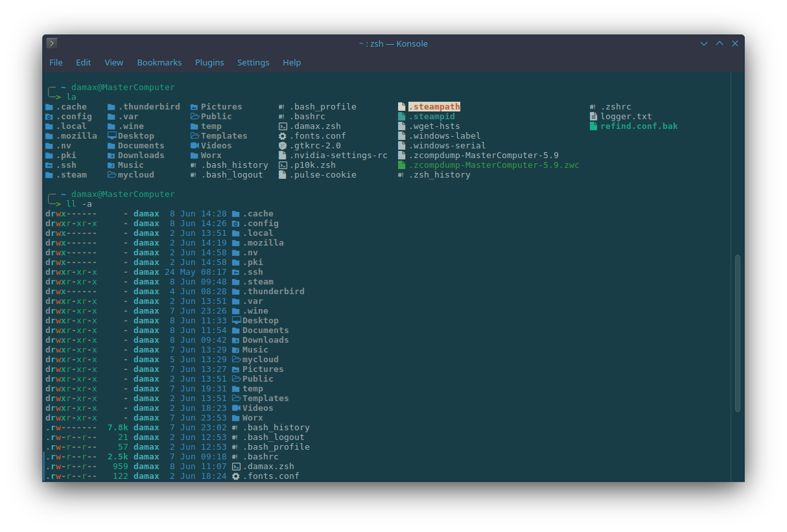This screenshot has height=532, width=787.
Task: Click the .thunderbird name in la output
Action: [x=149, y=107]
